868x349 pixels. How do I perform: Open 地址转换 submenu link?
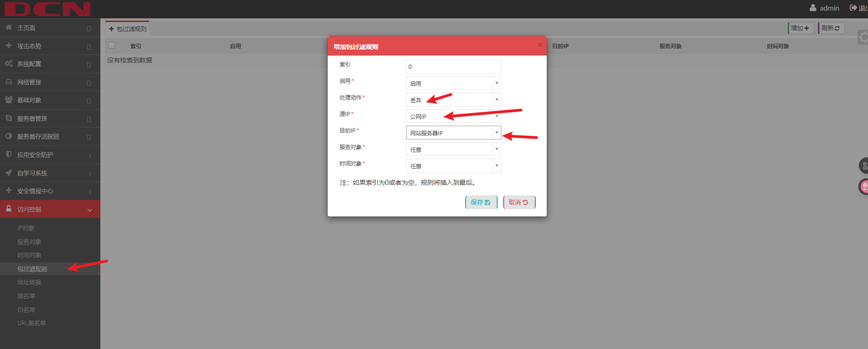[x=29, y=282]
